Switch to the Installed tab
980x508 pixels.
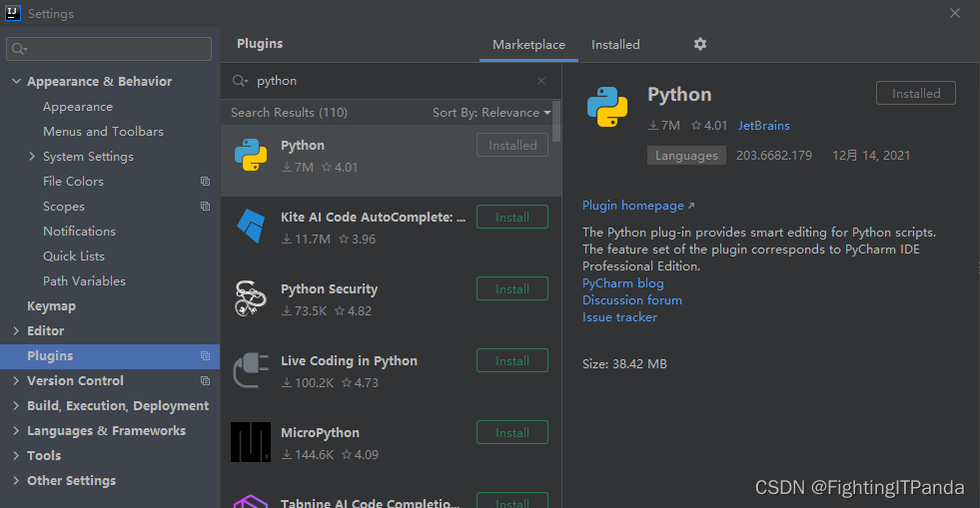[x=615, y=44]
